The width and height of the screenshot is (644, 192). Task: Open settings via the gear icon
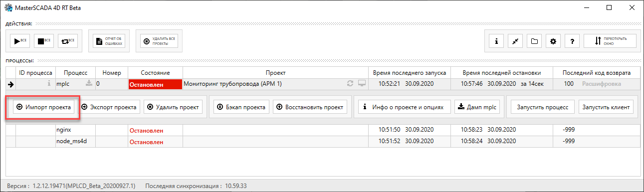click(553, 41)
